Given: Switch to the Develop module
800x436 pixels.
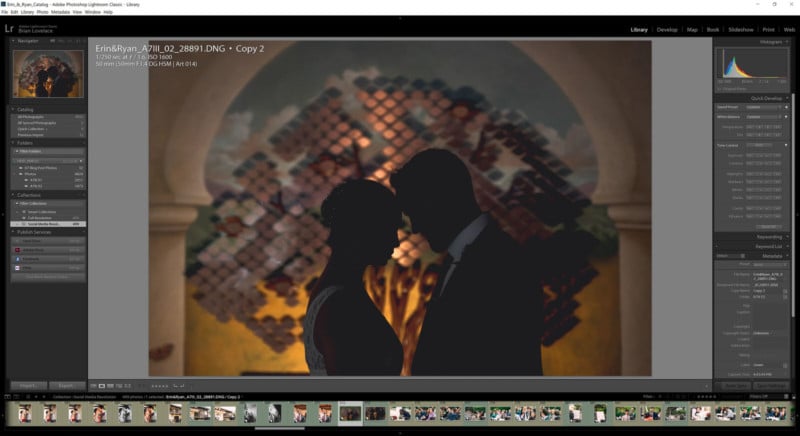Looking at the screenshot, I should (667, 30).
